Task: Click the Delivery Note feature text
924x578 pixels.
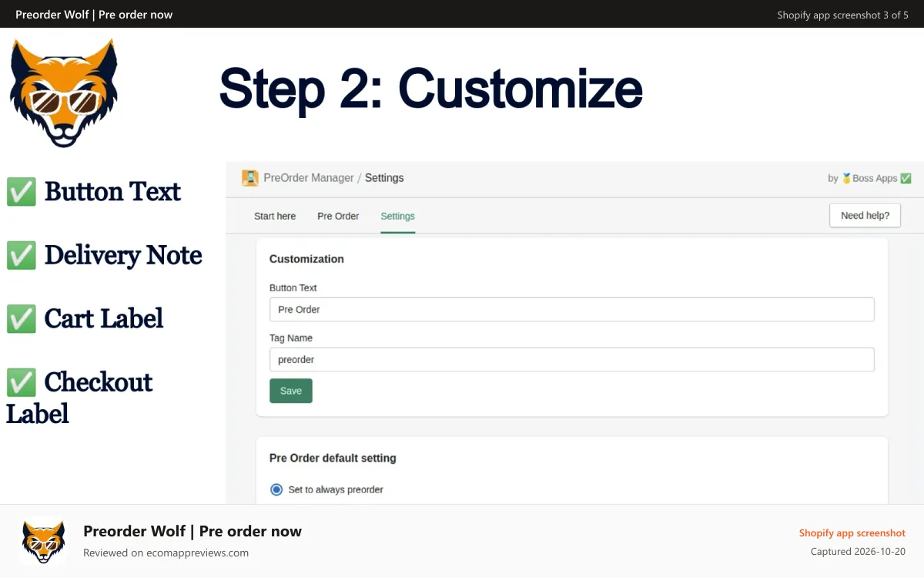Action: (123, 255)
